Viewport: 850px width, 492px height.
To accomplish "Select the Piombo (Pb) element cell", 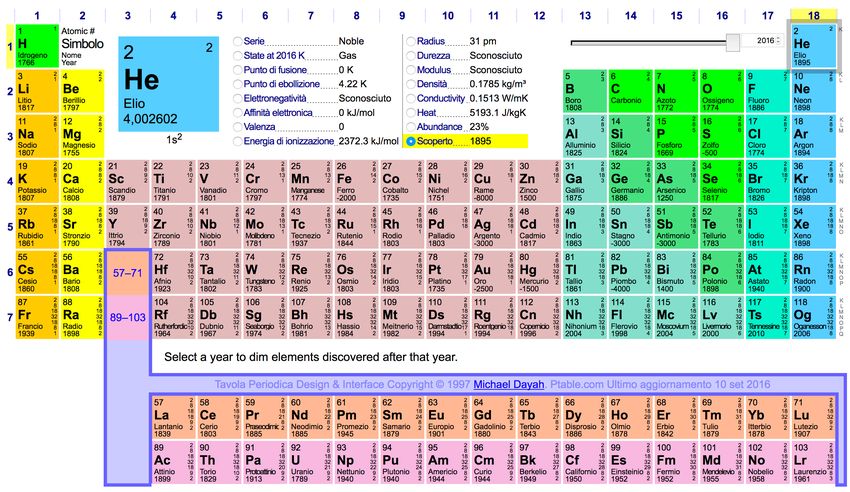I will click(630, 272).
